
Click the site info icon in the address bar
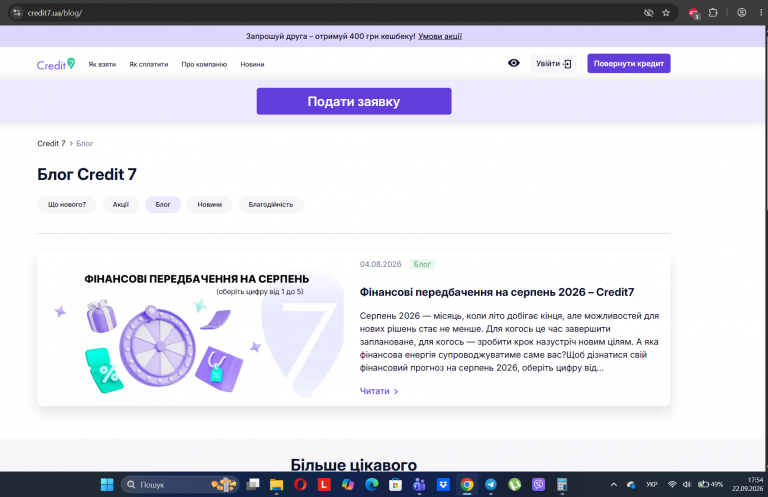(17, 13)
